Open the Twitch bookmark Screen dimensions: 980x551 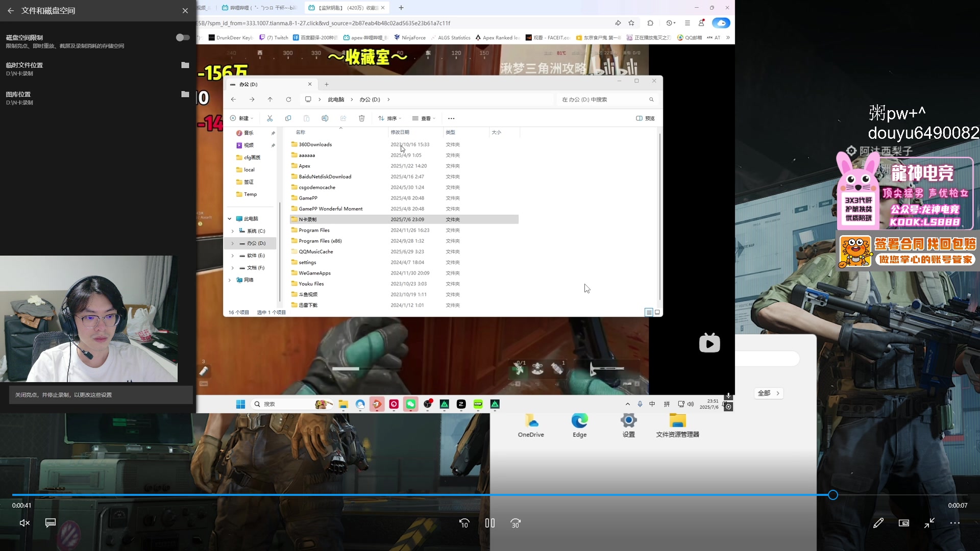[x=274, y=37]
